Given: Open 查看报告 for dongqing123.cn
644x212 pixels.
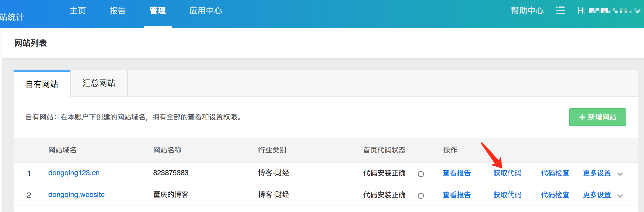Looking at the screenshot, I should point(457,173).
